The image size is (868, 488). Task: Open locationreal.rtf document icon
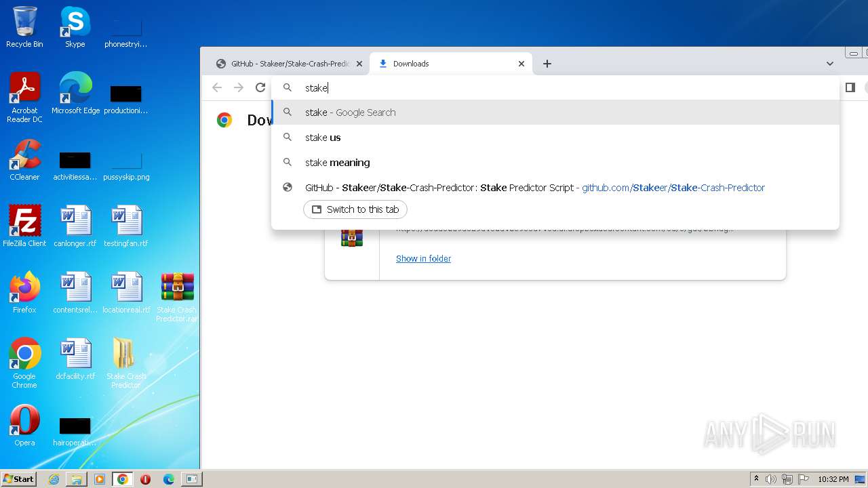125,293
